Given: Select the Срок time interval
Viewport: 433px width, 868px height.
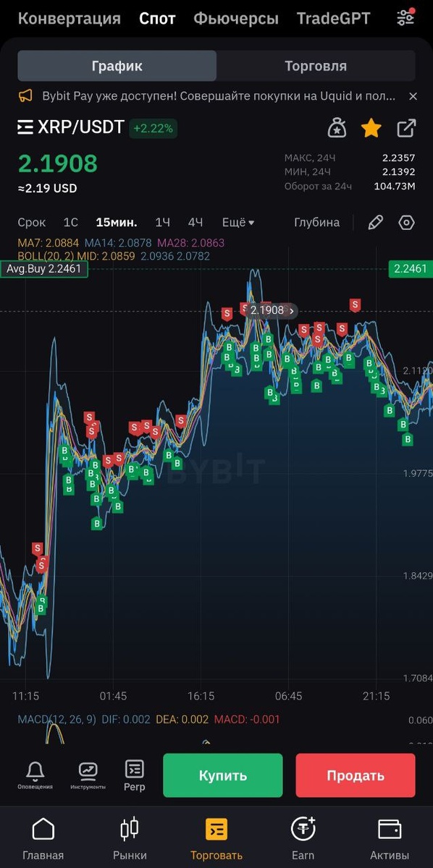Looking at the screenshot, I should 32,222.
